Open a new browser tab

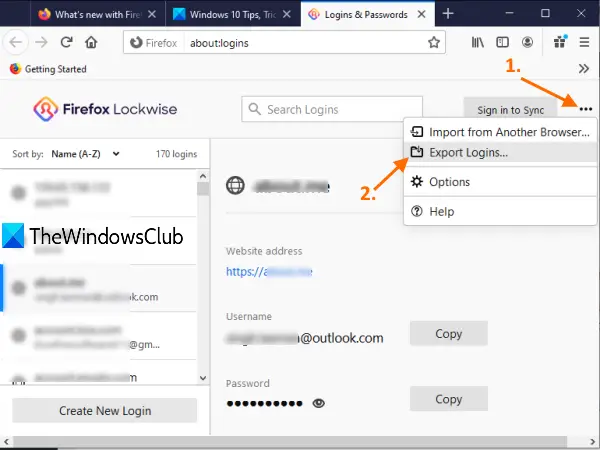click(448, 14)
